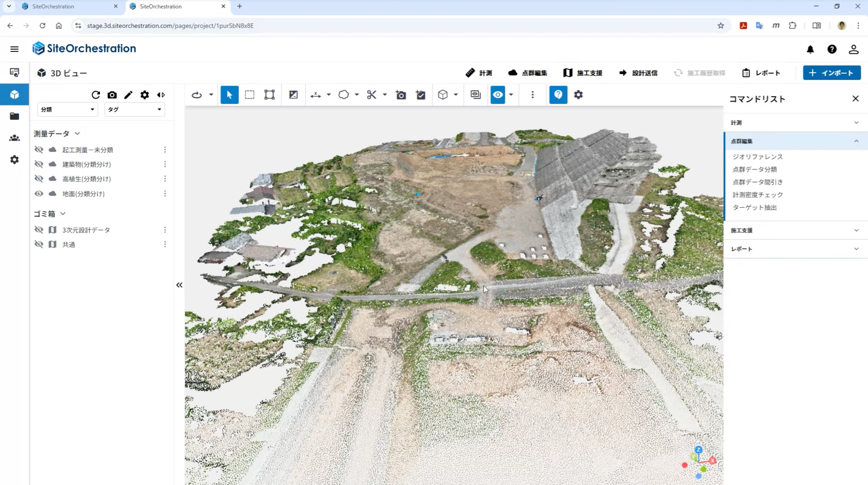Open the レポート menu in header
Image resolution: width=868 pixels, height=485 pixels.
coord(761,73)
